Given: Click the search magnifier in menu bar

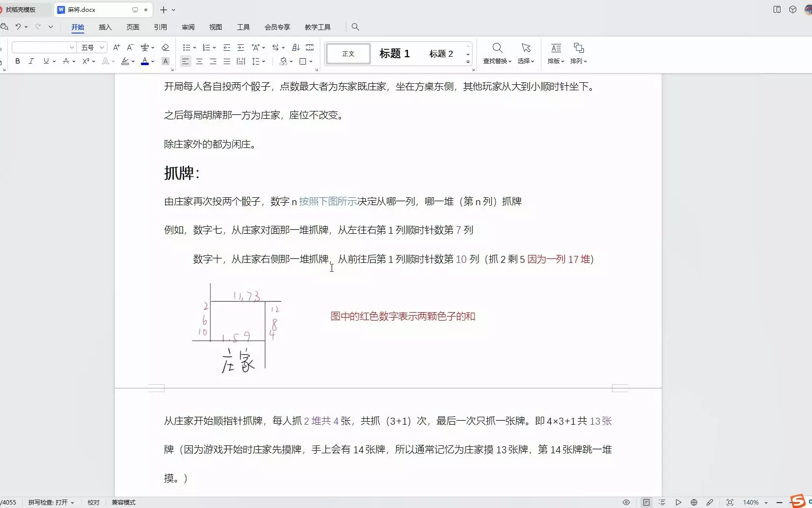Looking at the screenshot, I should tap(355, 27).
